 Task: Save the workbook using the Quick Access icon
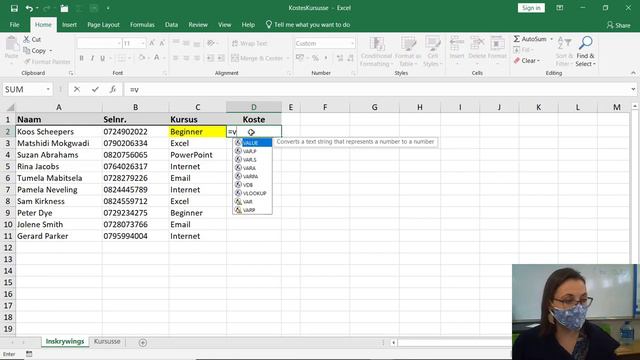point(14,8)
